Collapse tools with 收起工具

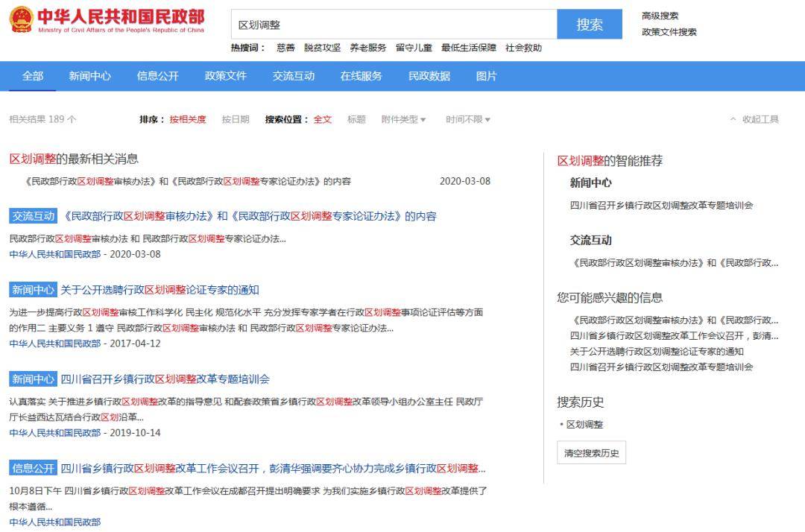(x=754, y=119)
